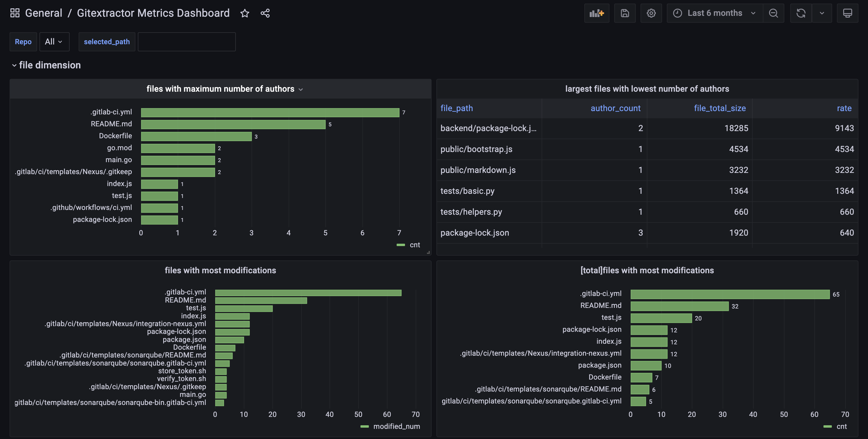Navigate to General in the breadcrumb
This screenshot has height=439, width=868.
click(x=43, y=13)
